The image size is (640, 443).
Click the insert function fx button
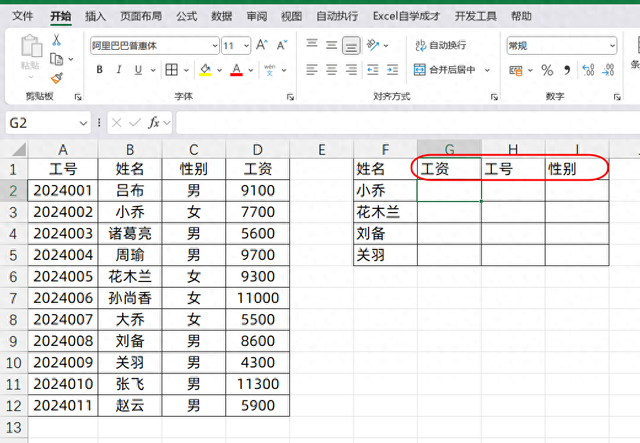pos(153,122)
